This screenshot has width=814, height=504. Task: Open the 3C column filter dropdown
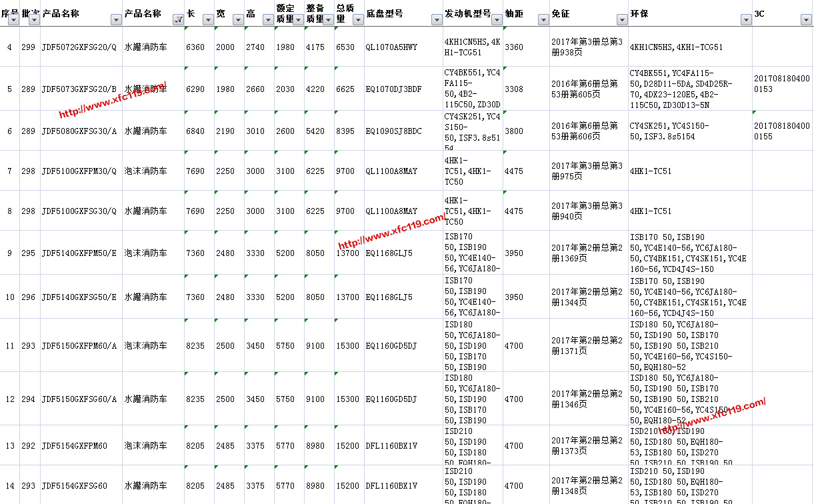point(805,20)
